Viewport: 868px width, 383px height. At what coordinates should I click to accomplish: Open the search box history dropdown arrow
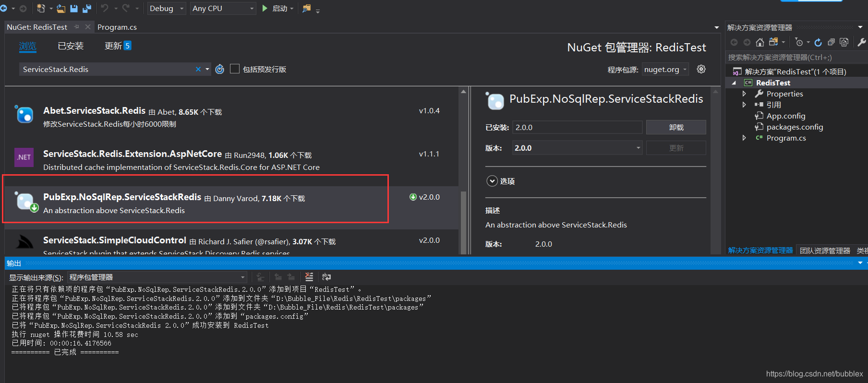207,69
